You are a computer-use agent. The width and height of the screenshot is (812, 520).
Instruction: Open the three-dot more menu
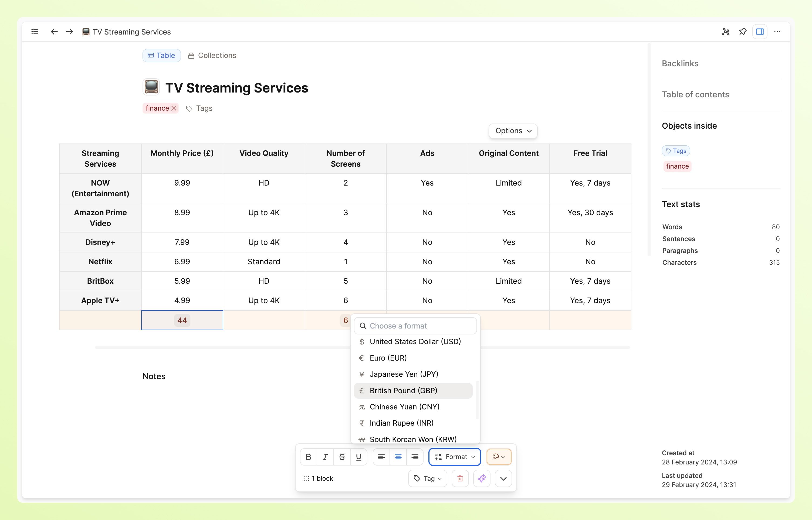pos(777,31)
